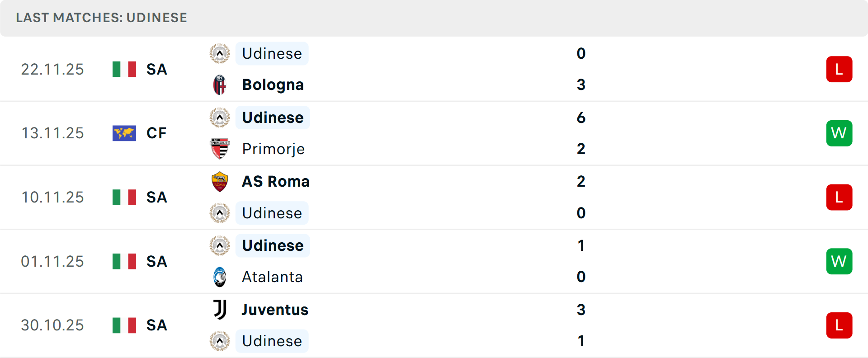The height and width of the screenshot is (358, 868).
Task: Click the green W badge for Atalanta match
Action: pos(839,261)
